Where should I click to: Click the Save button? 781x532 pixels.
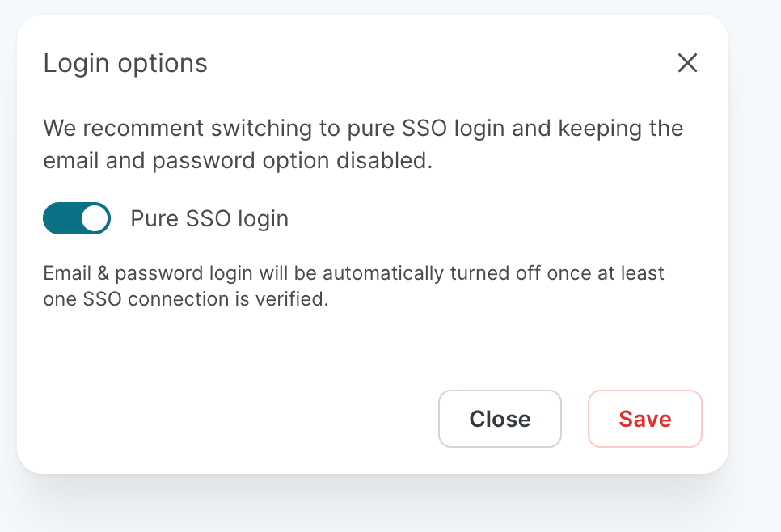point(644,419)
